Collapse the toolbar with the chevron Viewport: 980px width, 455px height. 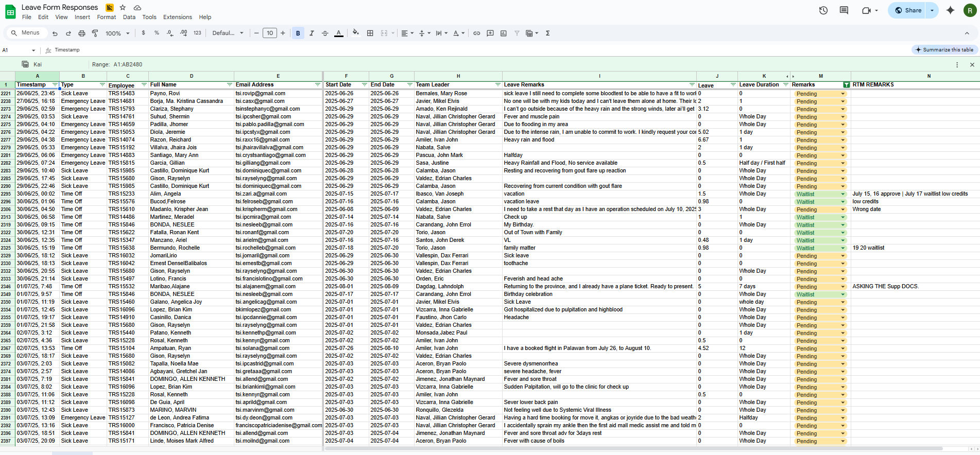[x=967, y=33]
